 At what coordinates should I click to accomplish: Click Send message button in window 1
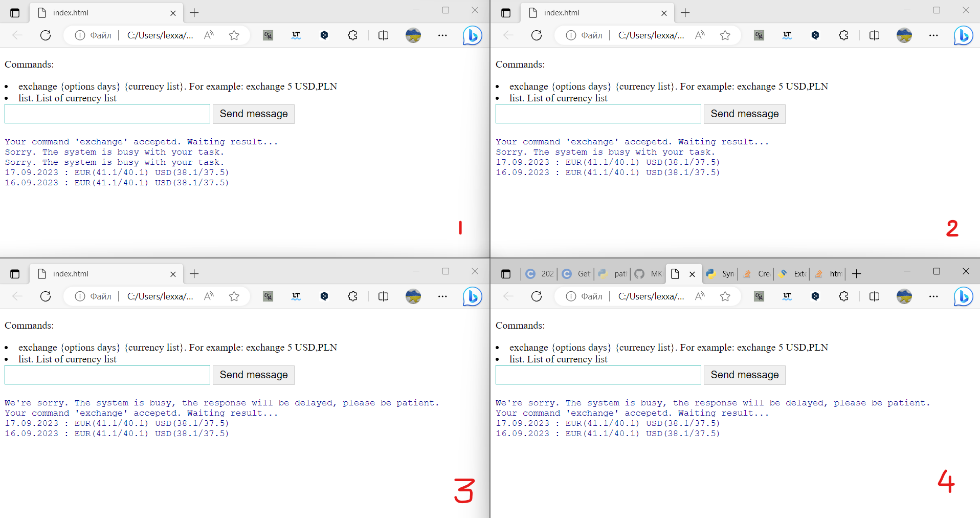pyautogui.click(x=254, y=114)
